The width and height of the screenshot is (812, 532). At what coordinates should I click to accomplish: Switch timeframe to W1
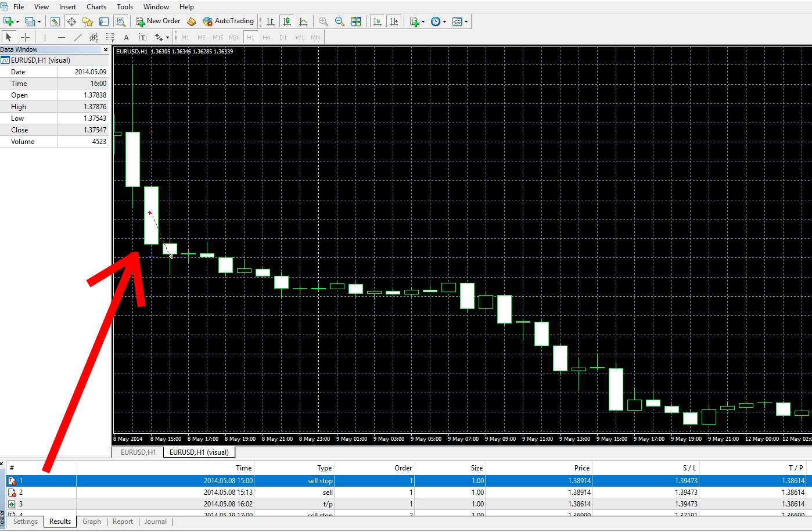point(299,37)
